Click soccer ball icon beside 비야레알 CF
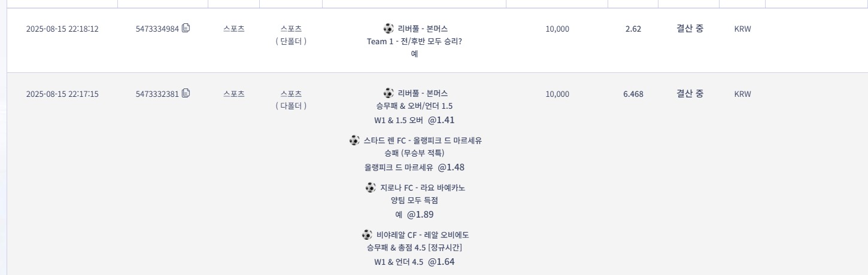Screen dimensions: 868x275 point(367,234)
